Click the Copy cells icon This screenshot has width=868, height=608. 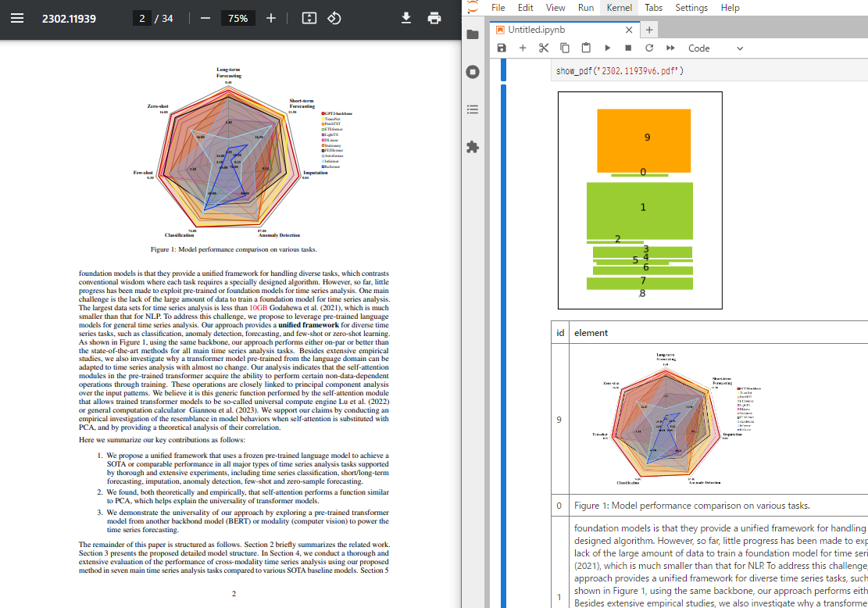(564, 48)
